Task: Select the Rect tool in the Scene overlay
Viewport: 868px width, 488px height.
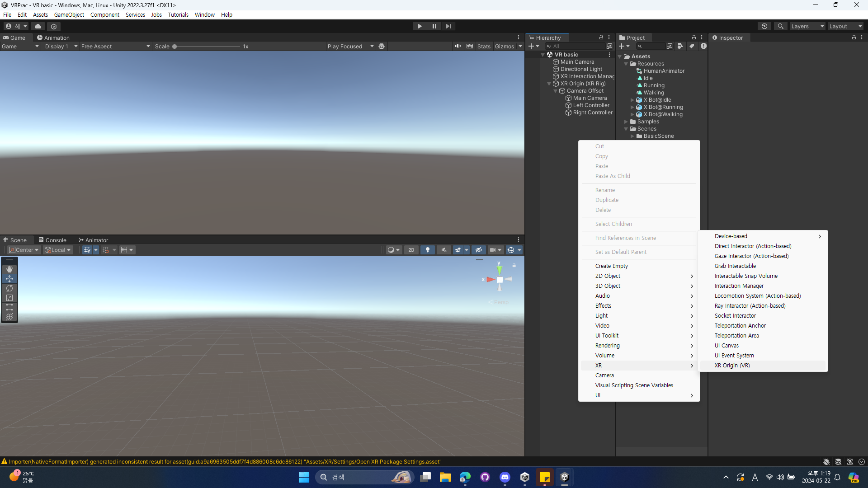Action: [x=9, y=307]
